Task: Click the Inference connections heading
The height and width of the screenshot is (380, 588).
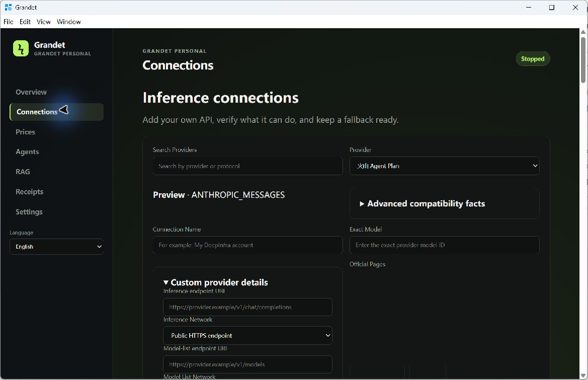Action: 220,98
